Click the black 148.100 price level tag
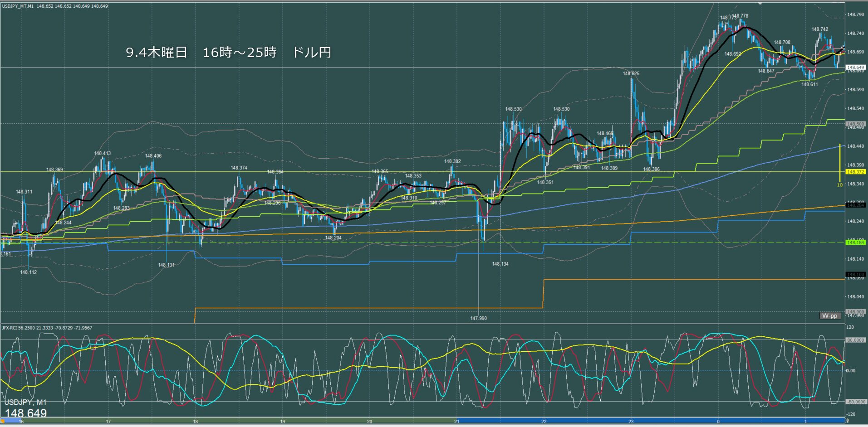Image resolution: width=868 pixels, height=427 pixels. pos(855,275)
